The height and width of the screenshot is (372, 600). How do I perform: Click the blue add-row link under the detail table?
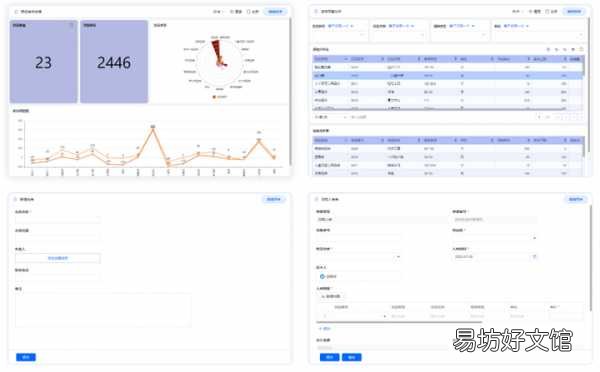(324, 329)
